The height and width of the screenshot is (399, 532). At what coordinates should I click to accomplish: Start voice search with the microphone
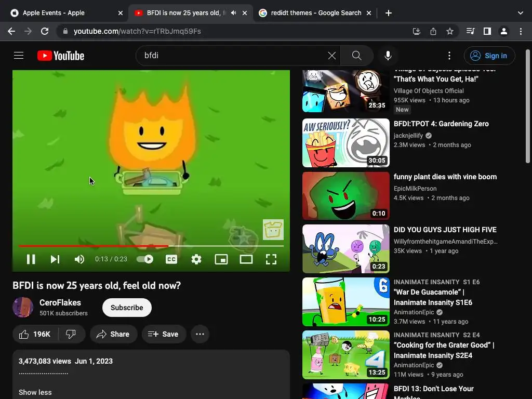click(388, 56)
